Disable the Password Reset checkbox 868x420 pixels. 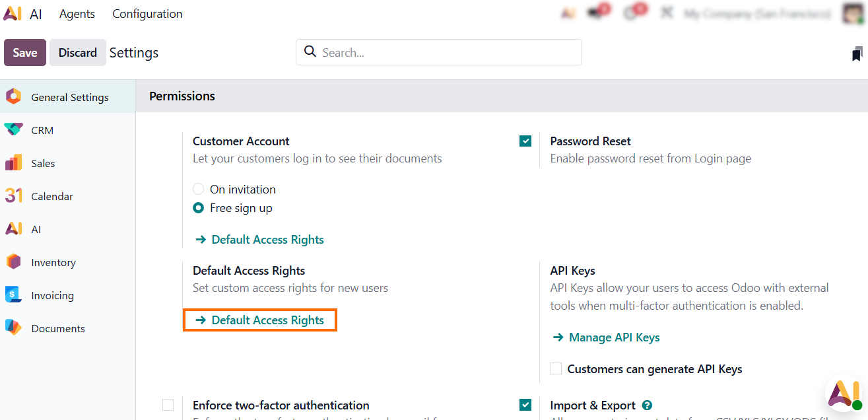[525, 141]
